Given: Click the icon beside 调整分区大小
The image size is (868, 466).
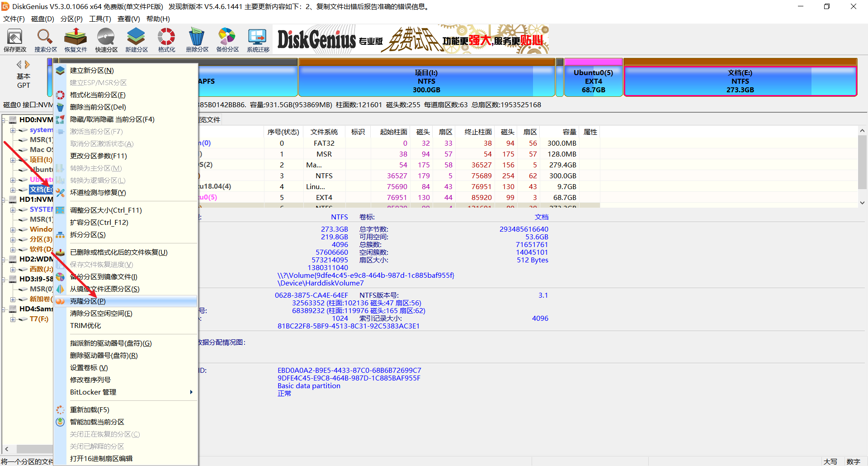Looking at the screenshot, I should pyautogui.click(x=60, y=210).
